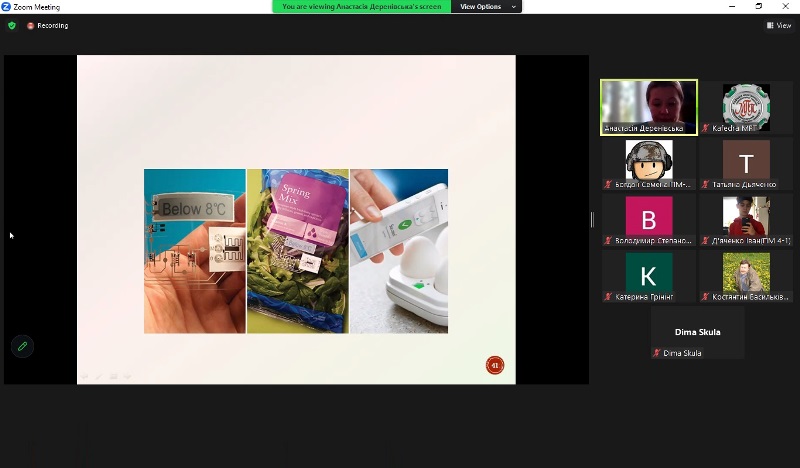The image size is (800, 468).
Task: Click muted mic icon beside Катерина Грінінг
Action: 608,297
